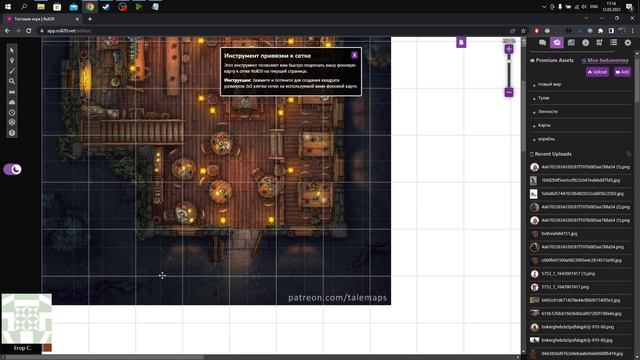Open the player color swatch beside Егор С.
The width and height of the screenshot is (640, 360).
pyautogui.click(x=47, y=348)
